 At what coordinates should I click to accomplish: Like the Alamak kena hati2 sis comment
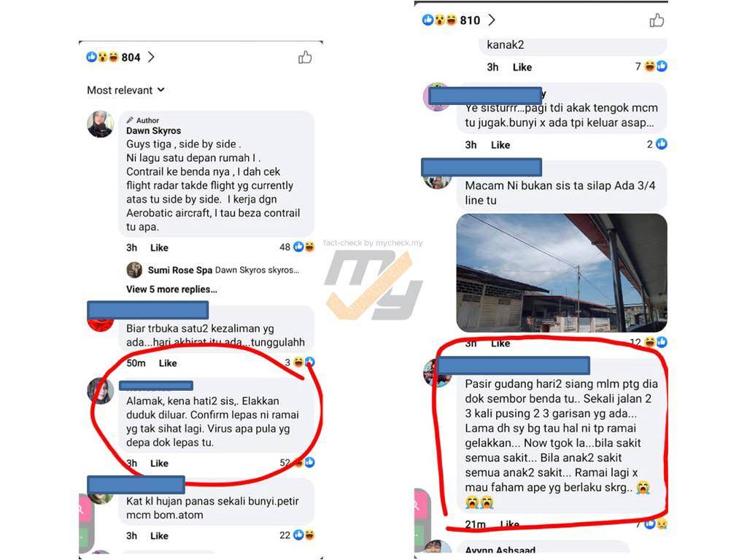pos(159,463)
